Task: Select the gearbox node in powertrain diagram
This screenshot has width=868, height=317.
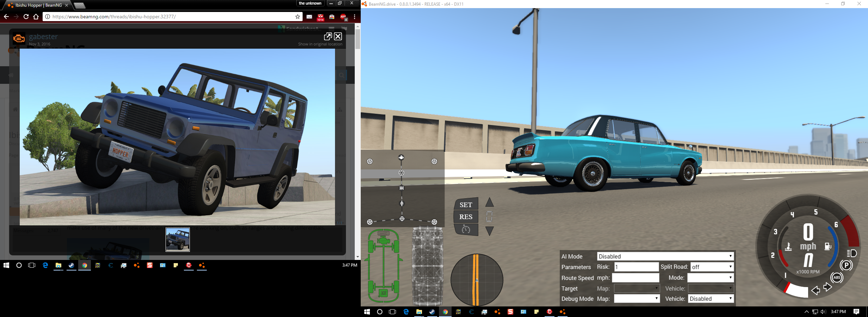Action: [x=402, y=188]
